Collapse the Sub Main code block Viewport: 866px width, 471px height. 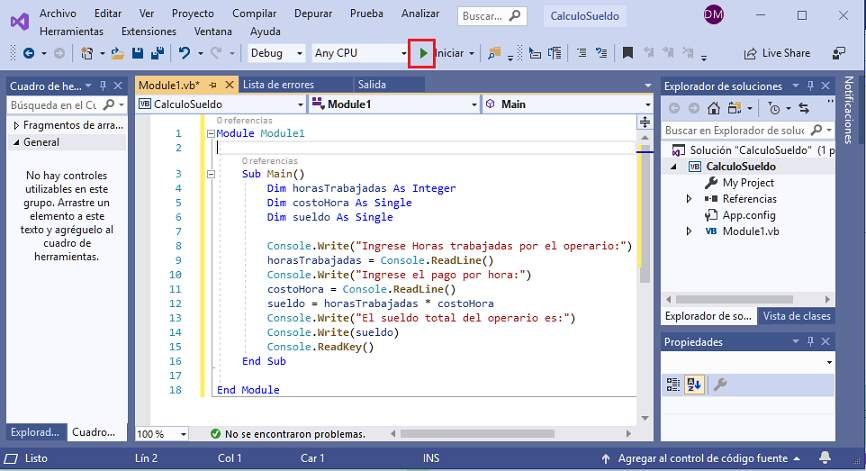[210, 174]
